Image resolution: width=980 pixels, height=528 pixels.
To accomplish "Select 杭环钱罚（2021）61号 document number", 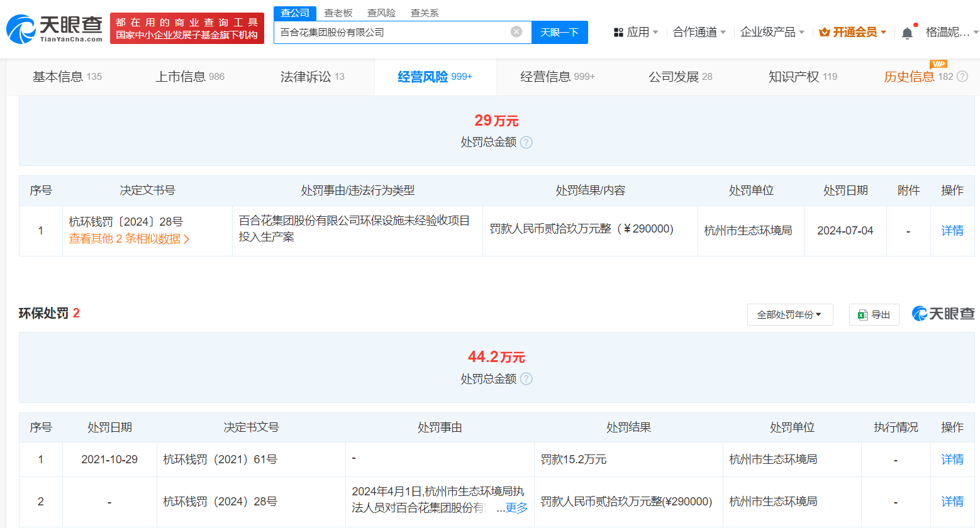I will (220, 459).
